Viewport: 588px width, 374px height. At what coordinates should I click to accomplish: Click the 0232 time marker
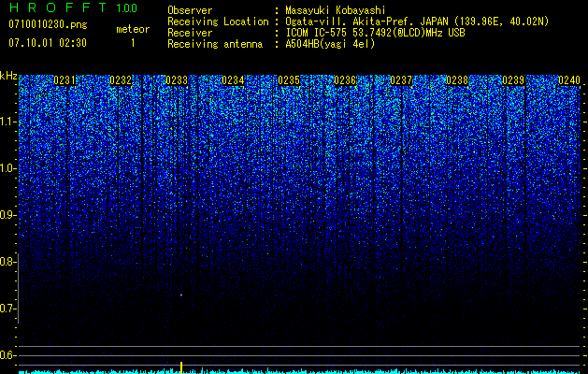tap(121, 80)
